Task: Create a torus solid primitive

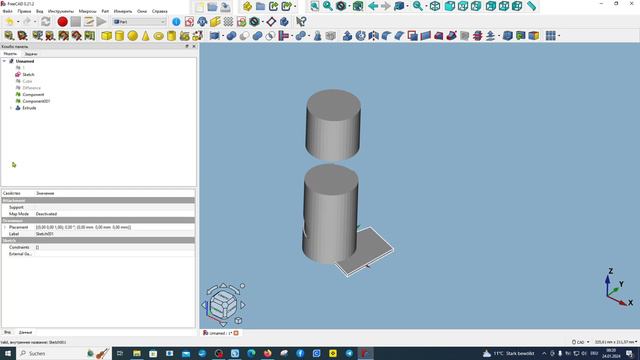Action: point(158,36)
